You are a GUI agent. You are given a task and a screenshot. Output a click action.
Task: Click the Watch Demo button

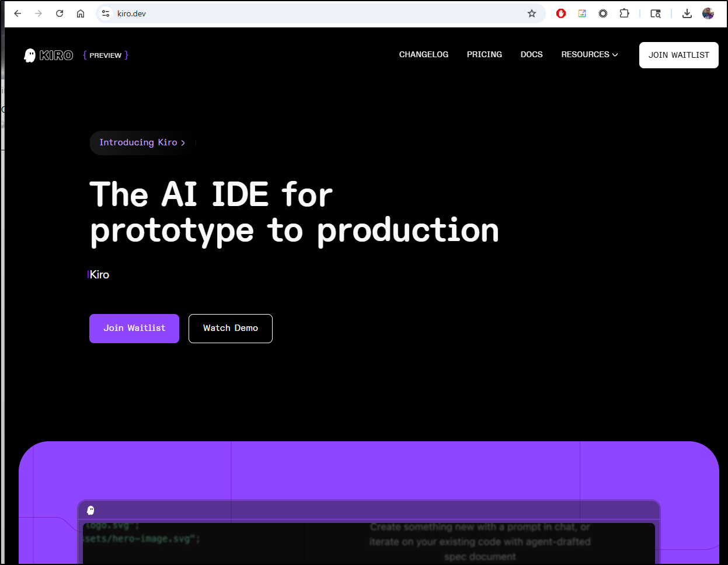tap(231, 328)
